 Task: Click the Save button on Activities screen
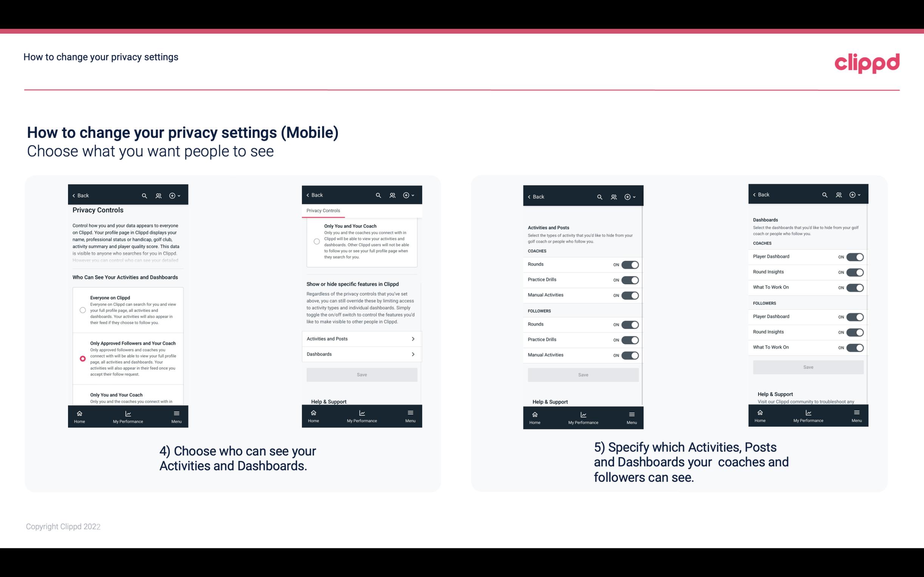583,374
